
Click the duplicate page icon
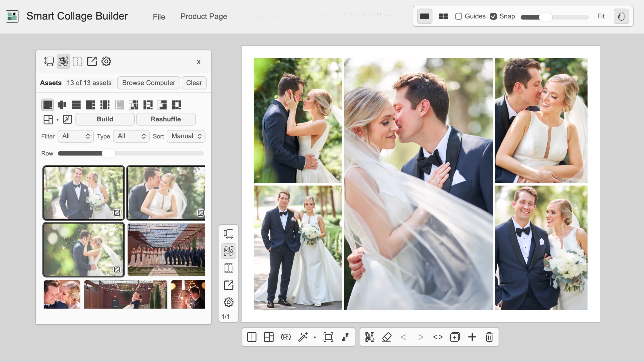click(x=455, y=337)
